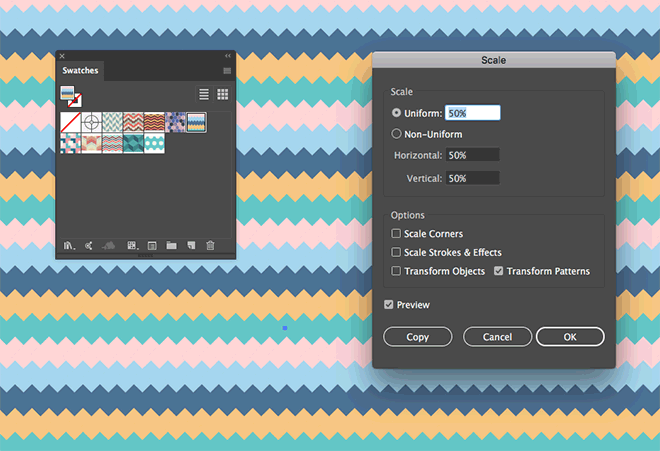Click the Copy button
660x451 pixels.
pyautogui.click(x=418, y=337)
